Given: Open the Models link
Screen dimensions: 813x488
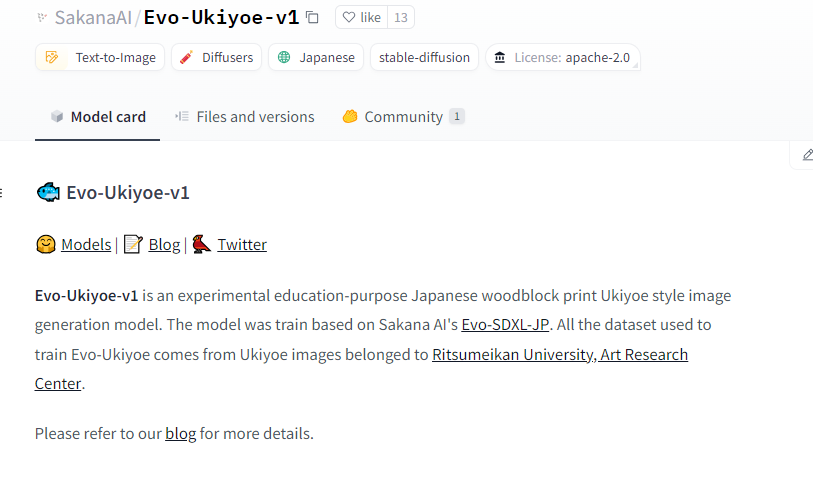Looking at the screenshot, I should [86, 244].
